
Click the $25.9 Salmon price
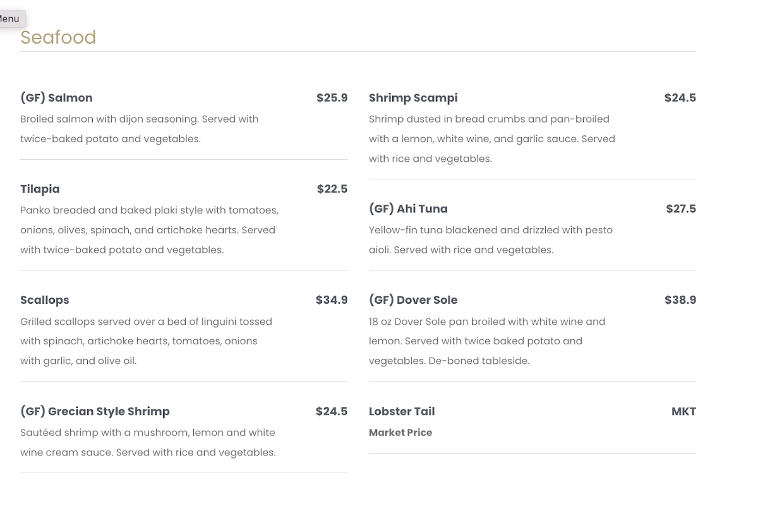tap(332, 98)
